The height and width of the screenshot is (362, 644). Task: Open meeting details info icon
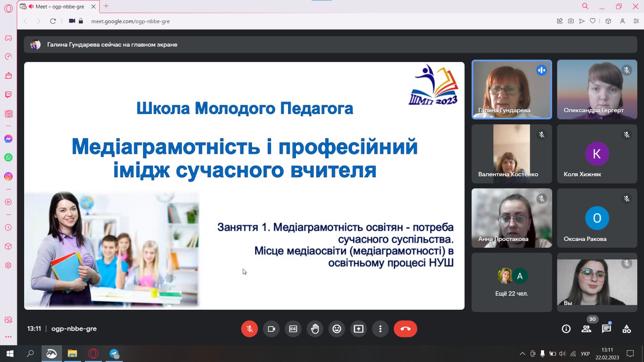(566, 329)
